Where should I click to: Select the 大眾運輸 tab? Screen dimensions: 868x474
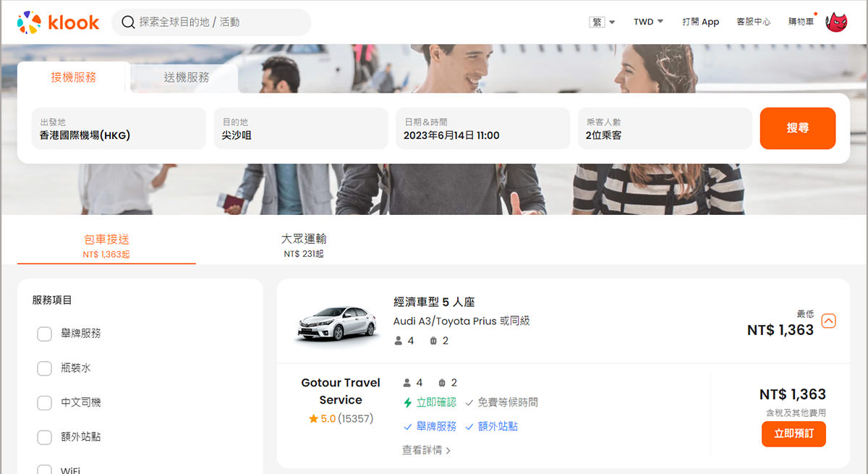[304, 245]
